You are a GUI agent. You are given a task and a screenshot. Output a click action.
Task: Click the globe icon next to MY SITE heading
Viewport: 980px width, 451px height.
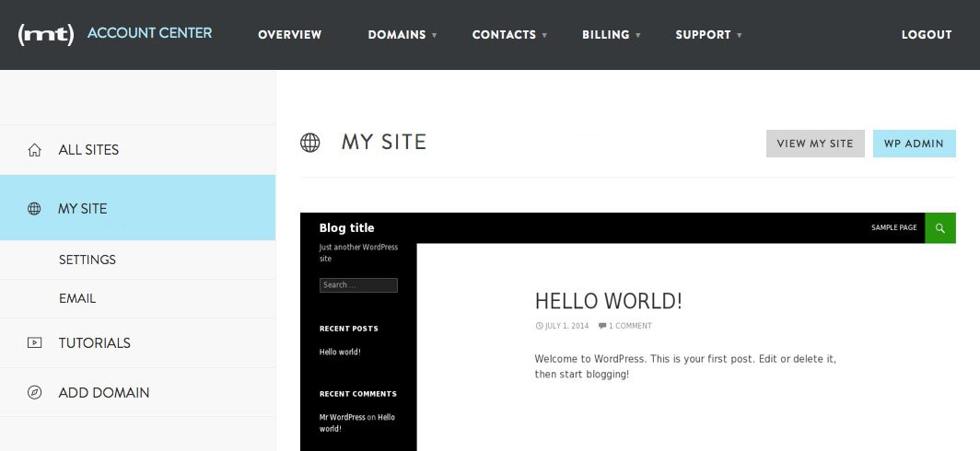310,143
